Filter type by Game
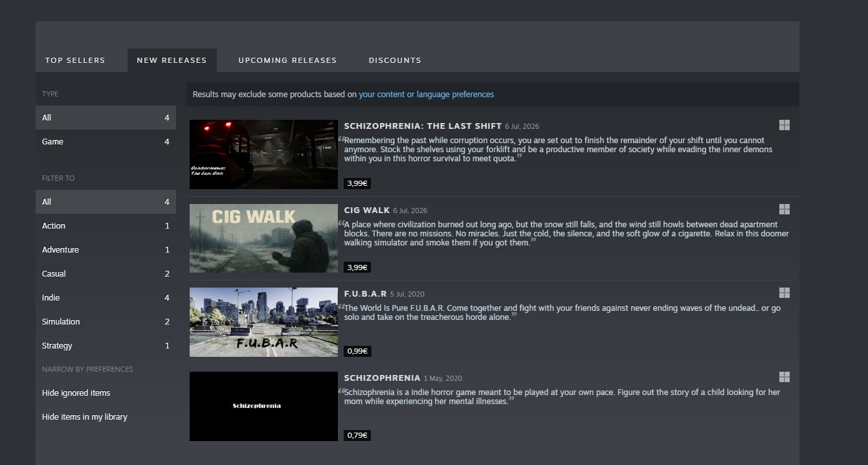 click(106, 142)
